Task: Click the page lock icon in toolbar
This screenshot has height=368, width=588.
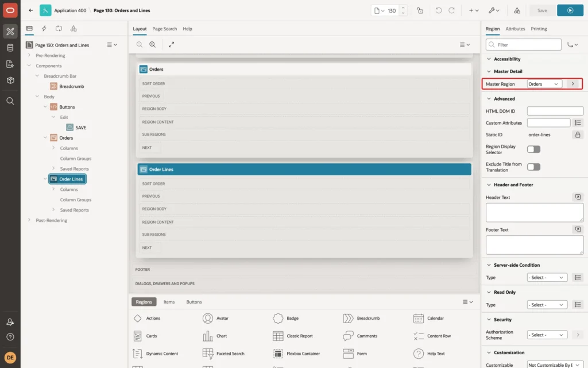Action: click(x=420, y=10)
